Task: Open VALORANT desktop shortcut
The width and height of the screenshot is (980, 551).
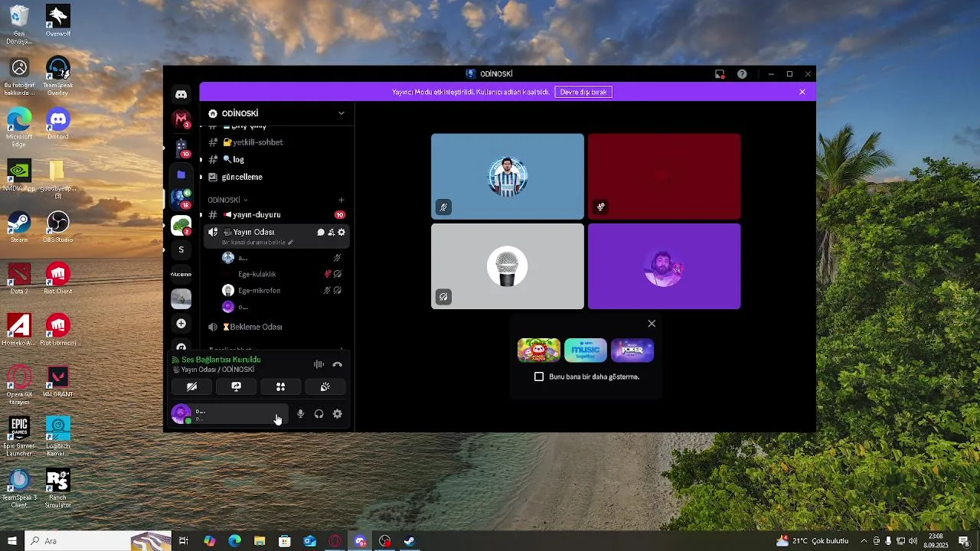Action: click(x=57, y=381)
